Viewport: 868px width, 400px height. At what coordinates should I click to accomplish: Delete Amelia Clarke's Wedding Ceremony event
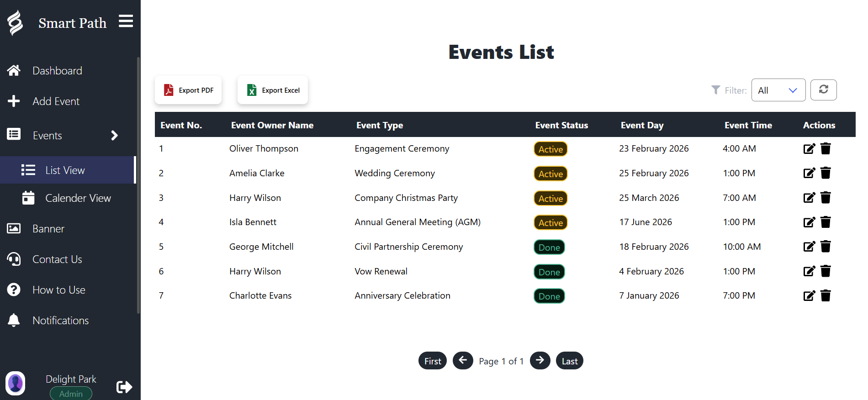[x=826, y=173]
